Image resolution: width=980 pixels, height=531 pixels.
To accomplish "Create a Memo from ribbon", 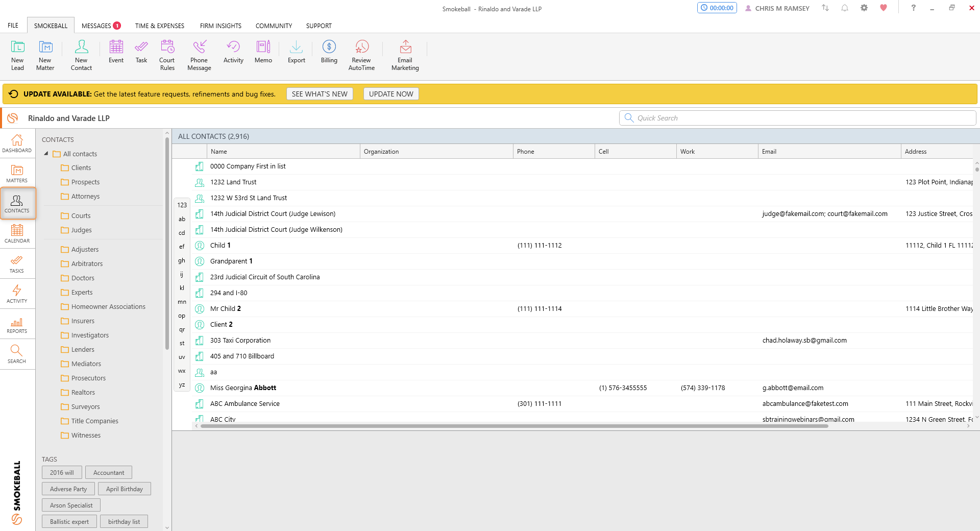I will [263, 52].
